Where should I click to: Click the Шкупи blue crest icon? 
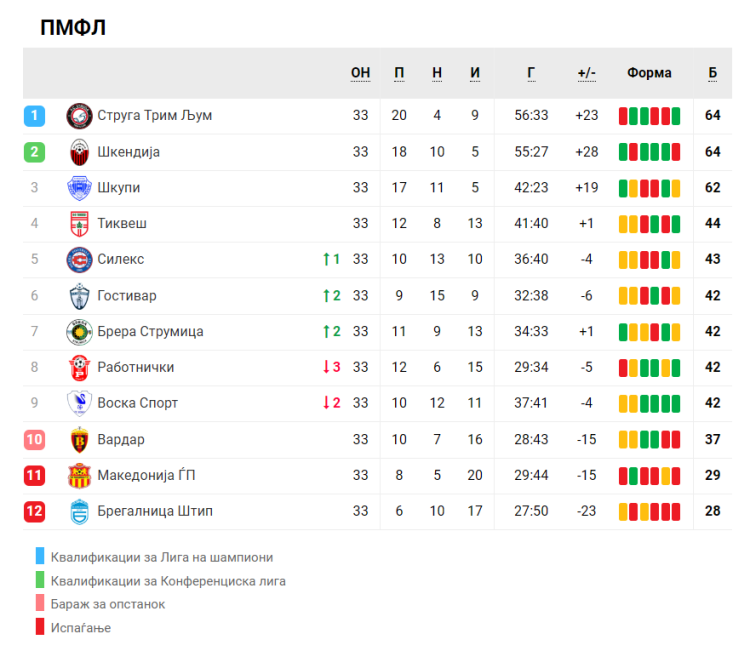(79, 188)
